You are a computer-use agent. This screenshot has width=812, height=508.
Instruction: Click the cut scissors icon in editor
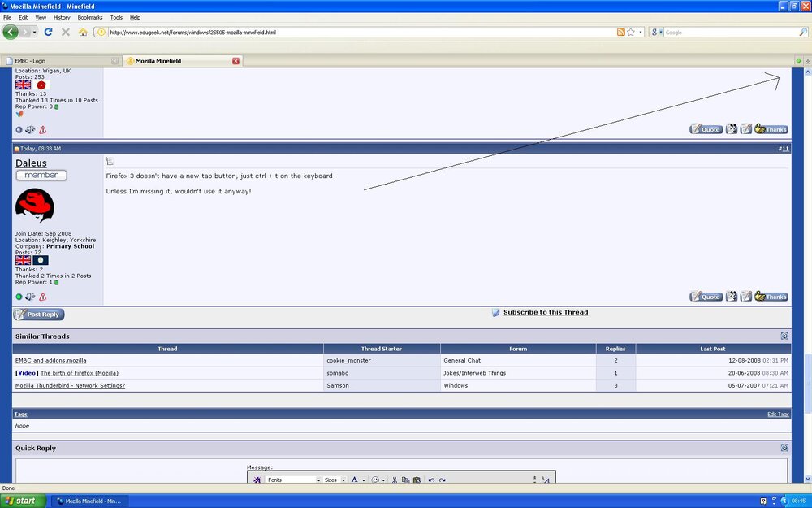point(395,480)
